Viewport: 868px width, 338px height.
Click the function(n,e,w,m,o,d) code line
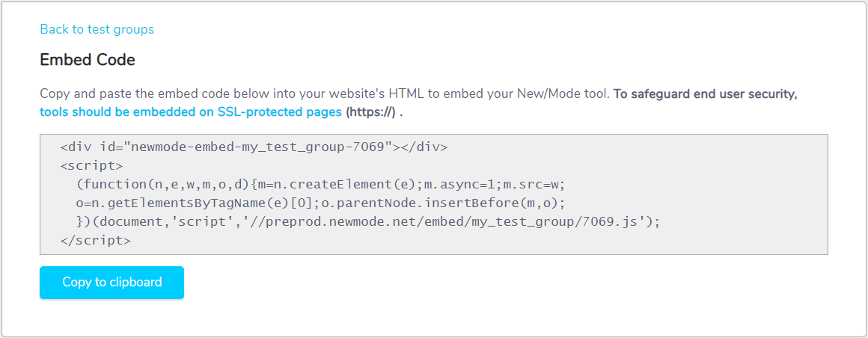(x=320, y=185)
